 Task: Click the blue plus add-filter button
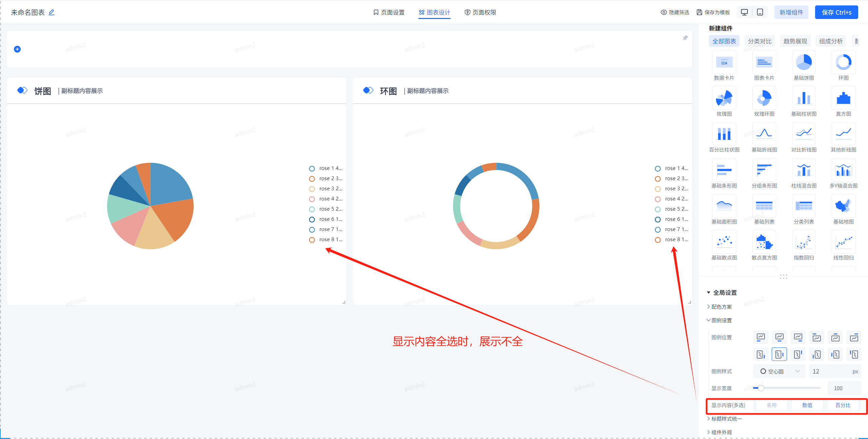click(17, 49)
